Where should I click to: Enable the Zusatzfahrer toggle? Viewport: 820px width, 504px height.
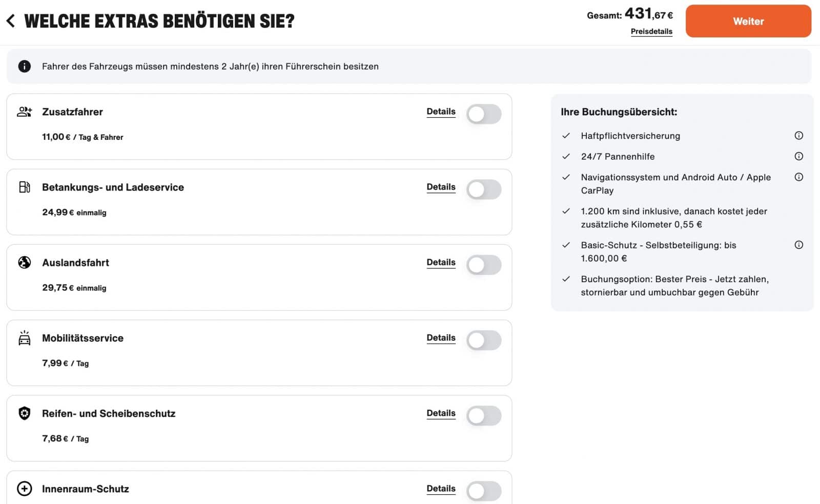484,114
